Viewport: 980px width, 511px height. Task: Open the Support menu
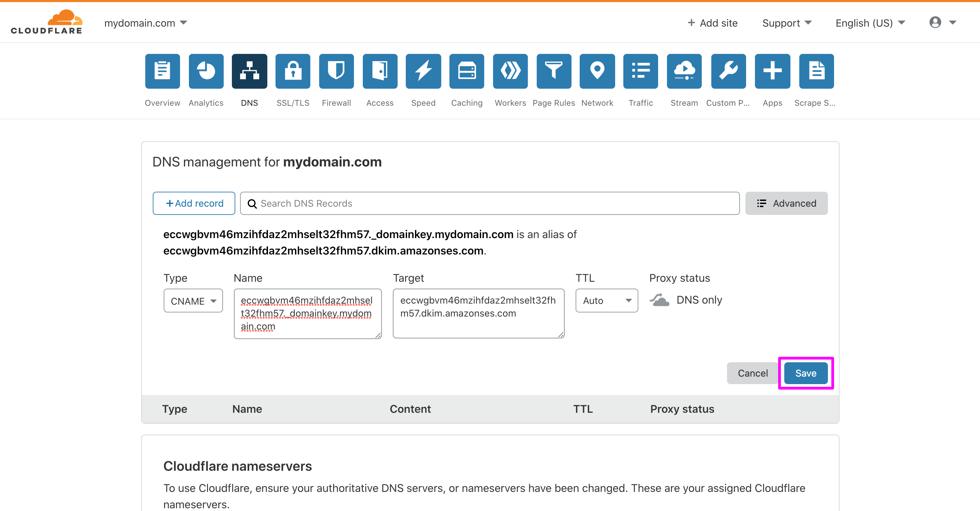coord(786,23)
